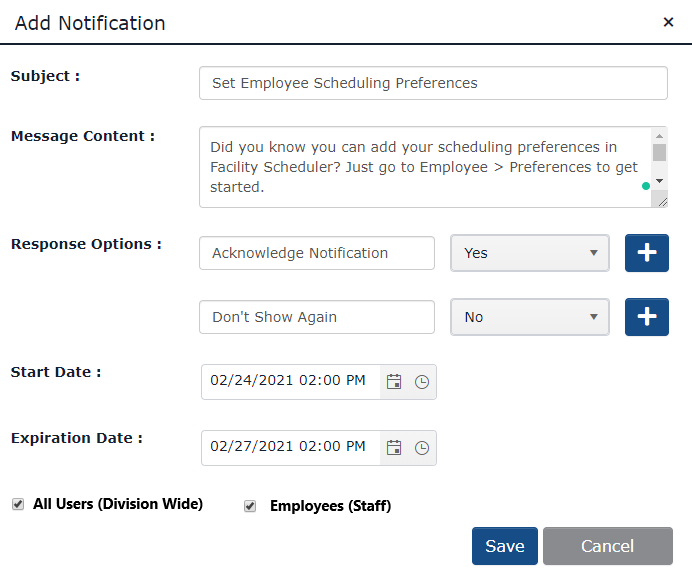The width and height of the screenshot is (692, 581).
Task: Click the Subject input field
Action: point(433,83)
